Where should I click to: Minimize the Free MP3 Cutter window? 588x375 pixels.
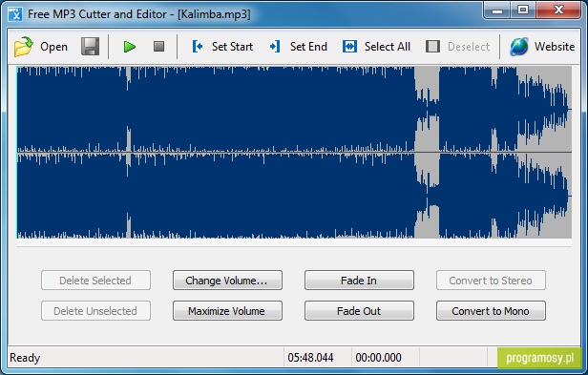(497, 10)
